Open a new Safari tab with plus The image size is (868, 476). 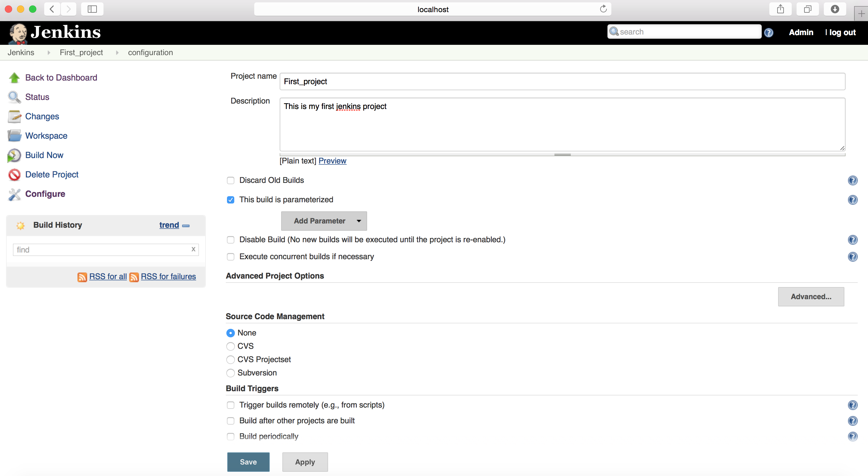pos(861,14)
